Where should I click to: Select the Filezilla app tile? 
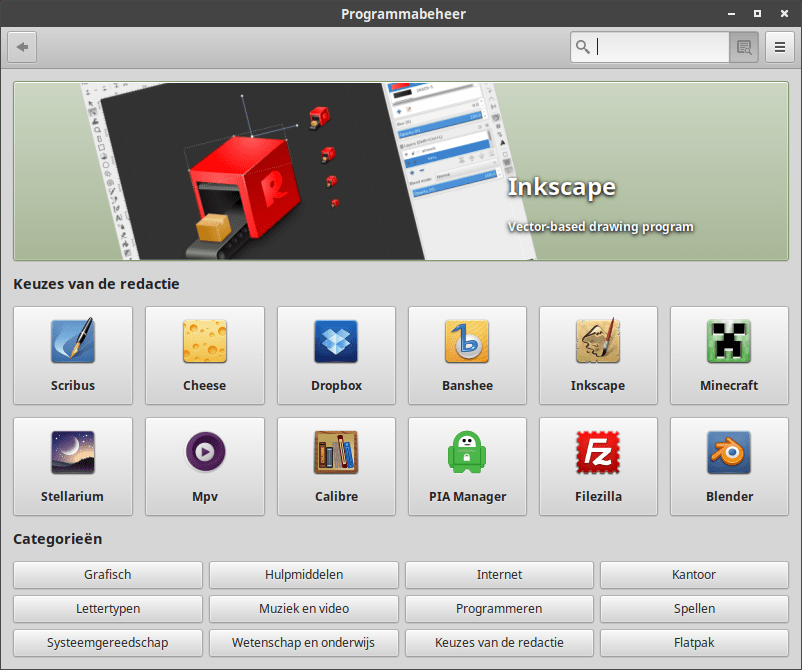click(598, 466)
